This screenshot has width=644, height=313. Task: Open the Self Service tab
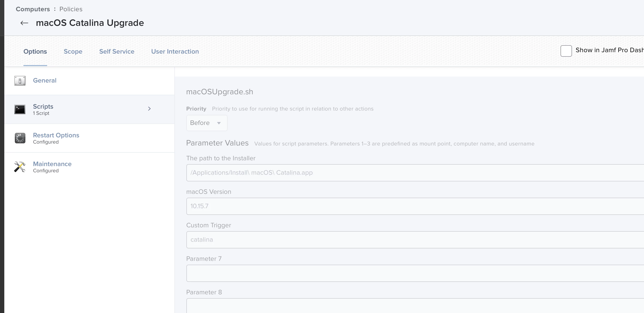point(117,51)
